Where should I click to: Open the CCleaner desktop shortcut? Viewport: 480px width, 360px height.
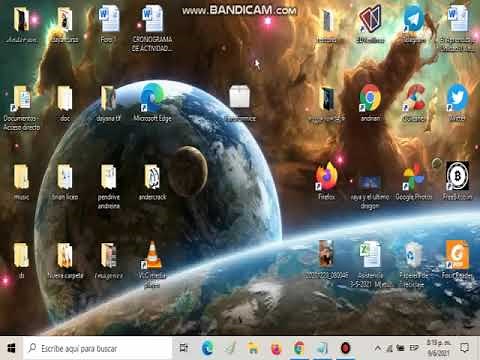click(414, 98)
